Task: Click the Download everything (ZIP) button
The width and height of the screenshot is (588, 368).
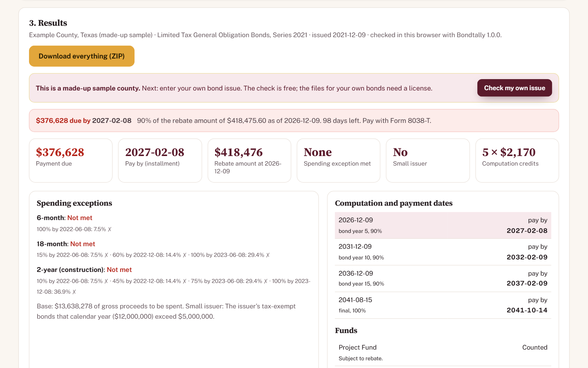Action: [82, 56]
